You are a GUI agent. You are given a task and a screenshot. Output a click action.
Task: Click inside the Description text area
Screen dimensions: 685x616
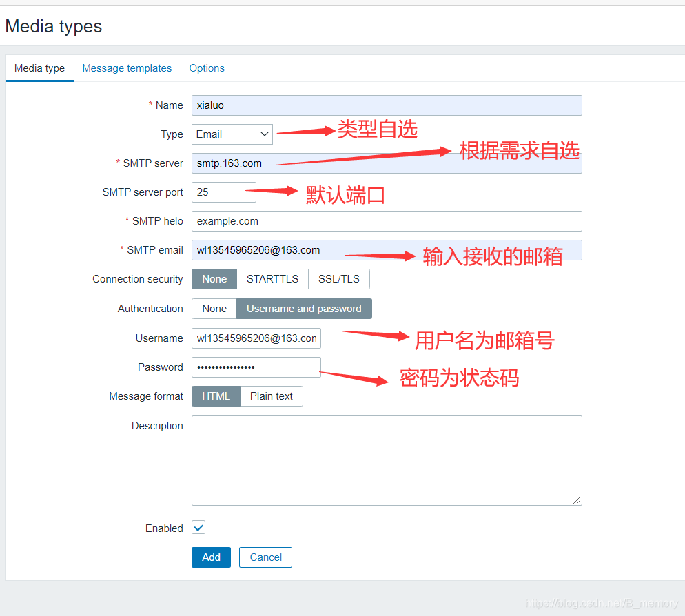[387, 460]
